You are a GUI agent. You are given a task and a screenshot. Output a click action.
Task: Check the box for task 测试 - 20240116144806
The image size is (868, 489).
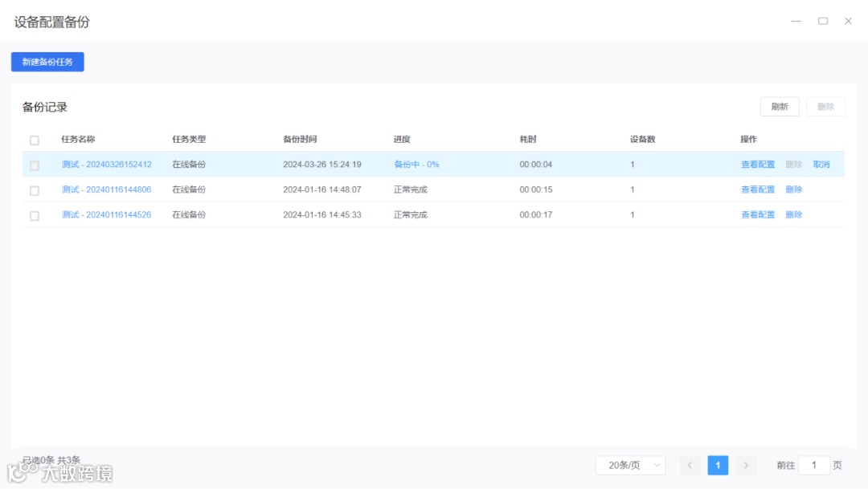(x=35, y=190)
